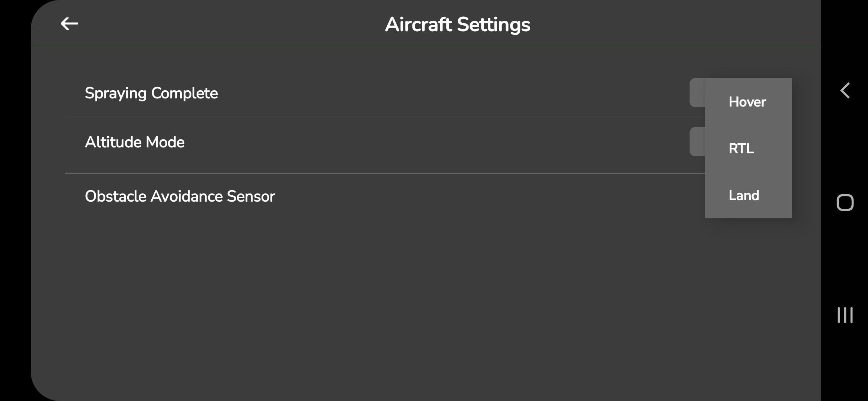Image resolution: width=868 pixels, height=401 pixels.
Task: Click the divider line under Spraying Complete
Action: click(371, 117)
